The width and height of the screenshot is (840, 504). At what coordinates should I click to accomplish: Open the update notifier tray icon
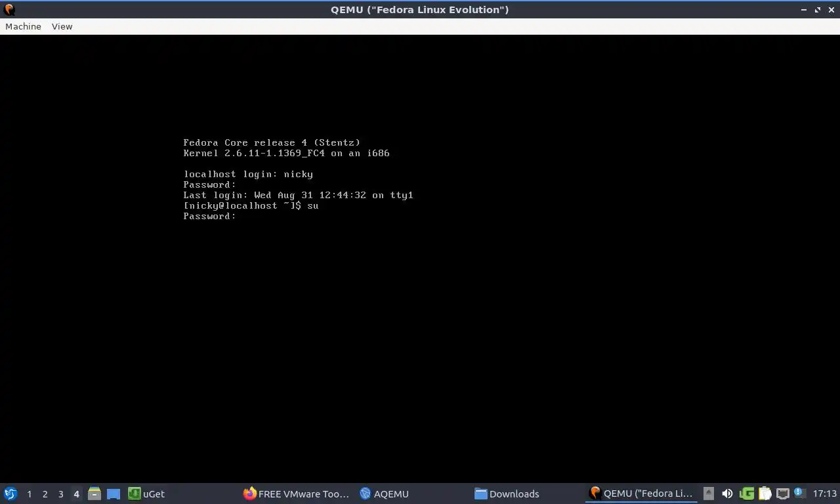pos(799,492)
